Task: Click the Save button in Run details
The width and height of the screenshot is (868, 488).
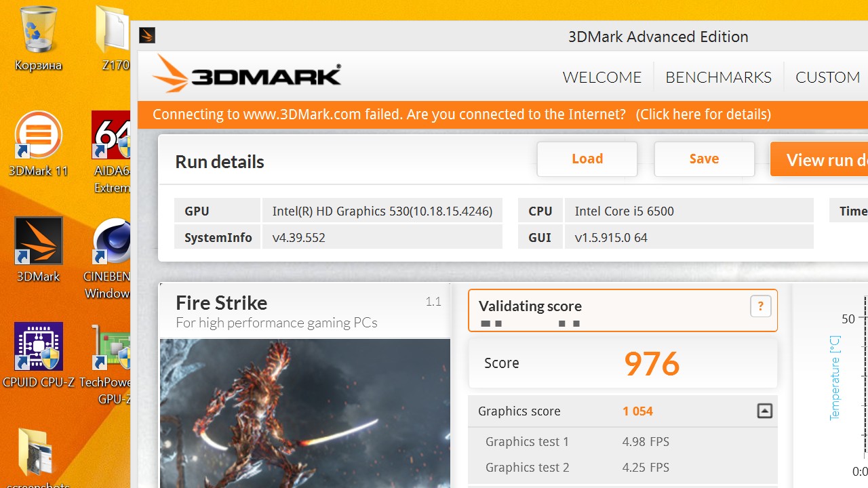Action: [704, 159]
